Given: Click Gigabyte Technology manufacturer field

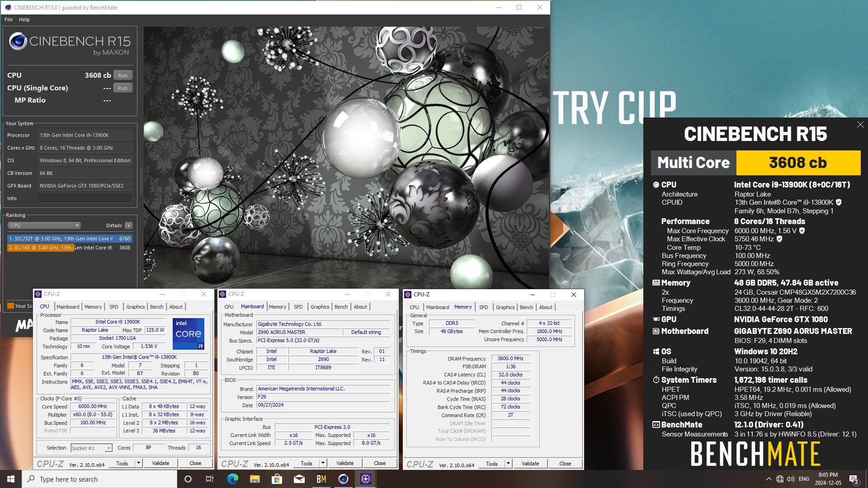Looking at the screenshot, I should pyautogui.click(x=323, y=324).
